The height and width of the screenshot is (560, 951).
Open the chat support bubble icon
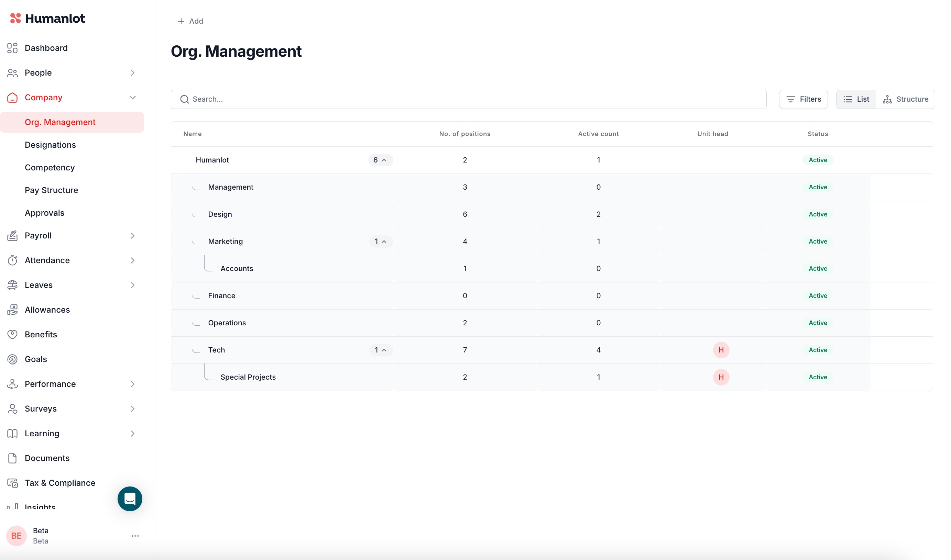tap(130, 499)
